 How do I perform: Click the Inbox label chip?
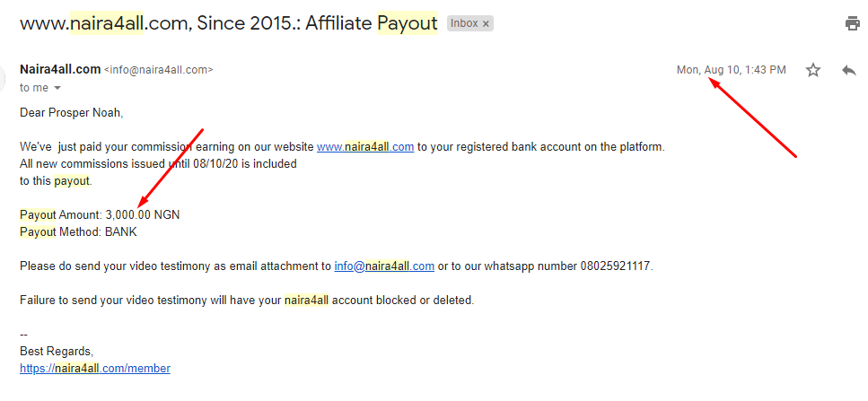464,24
